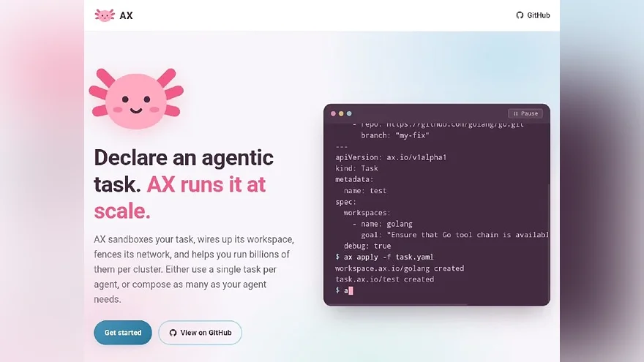Viewport: 644px width, 362px height.
Task: Click the terminal line 'debug: true'
Action: pos(367,246)
